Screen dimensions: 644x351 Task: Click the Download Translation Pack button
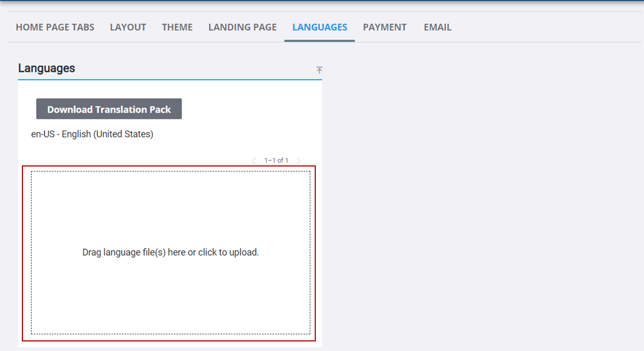click(109, 109)
